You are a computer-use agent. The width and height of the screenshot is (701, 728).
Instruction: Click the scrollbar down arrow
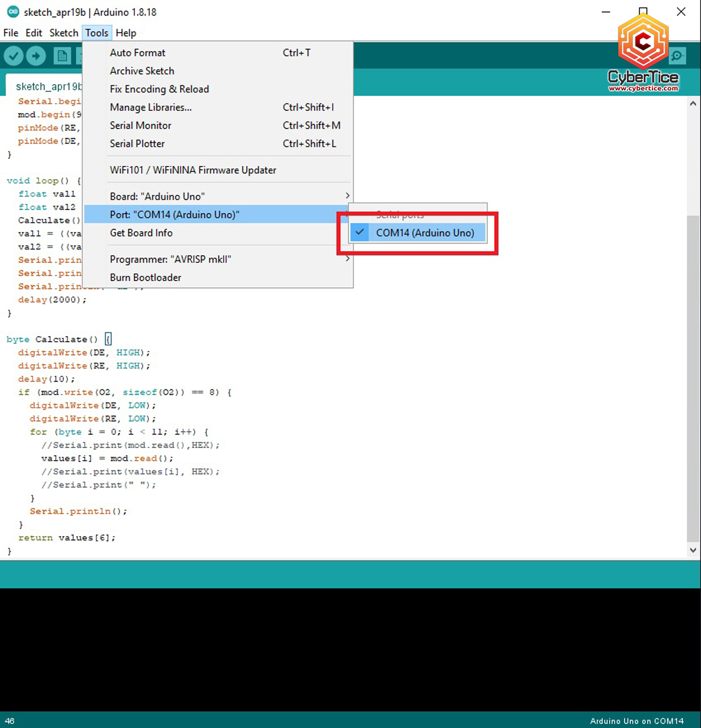(693, 550)
